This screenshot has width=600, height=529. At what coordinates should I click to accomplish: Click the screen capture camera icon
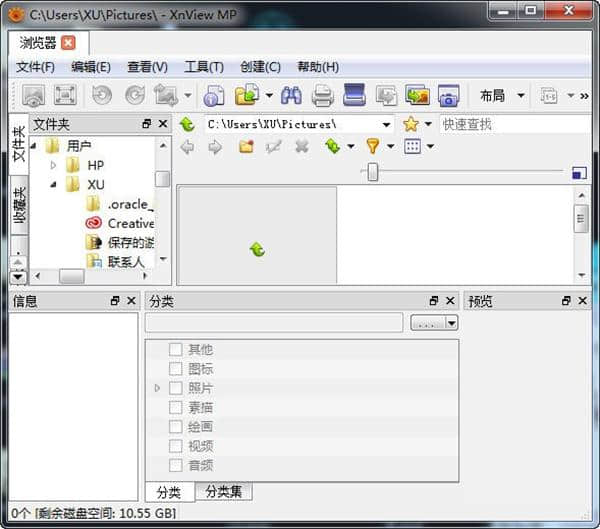coord(448,96)
